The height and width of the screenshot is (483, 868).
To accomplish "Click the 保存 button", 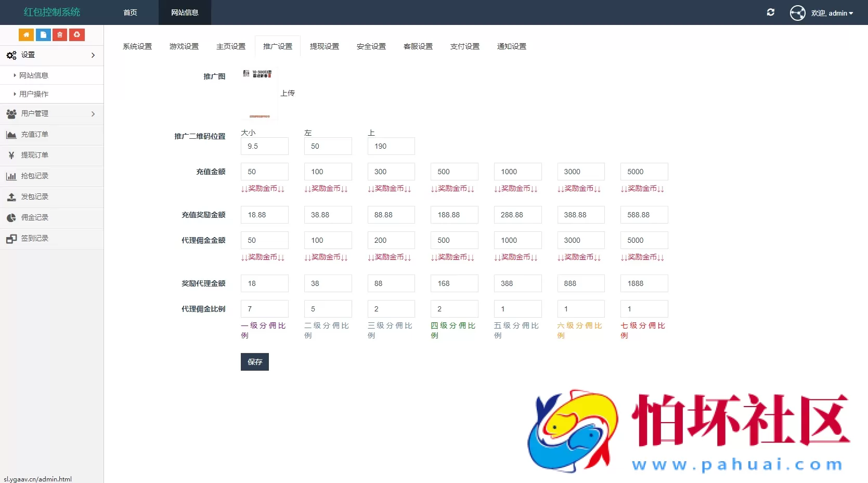I will pos(254,362).
